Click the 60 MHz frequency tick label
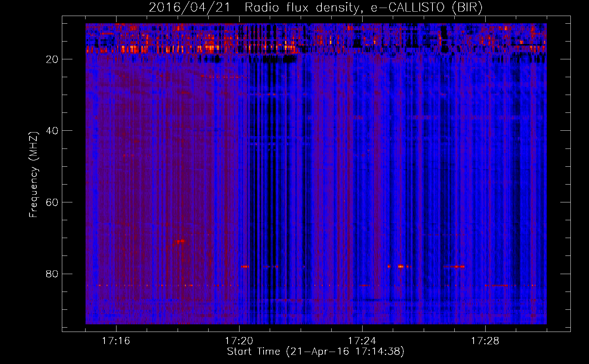 [52, 202]
